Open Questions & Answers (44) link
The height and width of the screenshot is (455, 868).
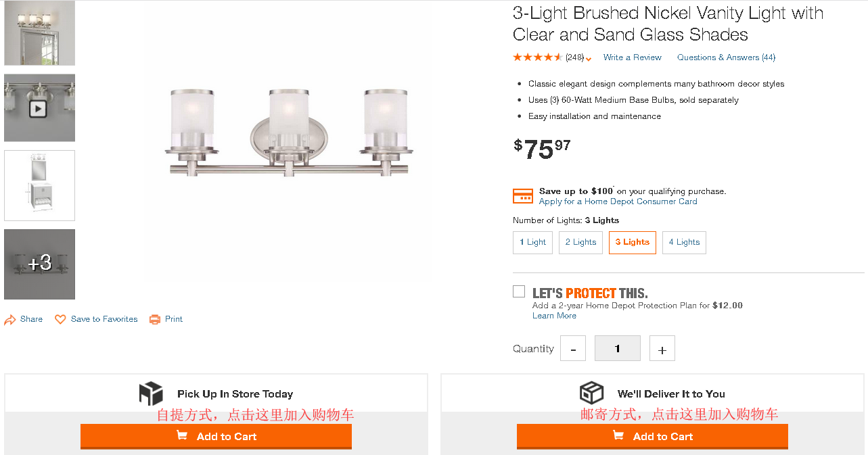[x=726, y=57]
